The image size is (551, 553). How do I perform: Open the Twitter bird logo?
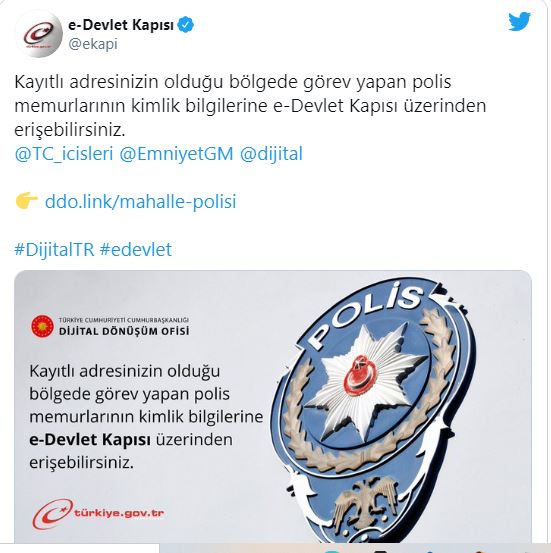[519, 22]
